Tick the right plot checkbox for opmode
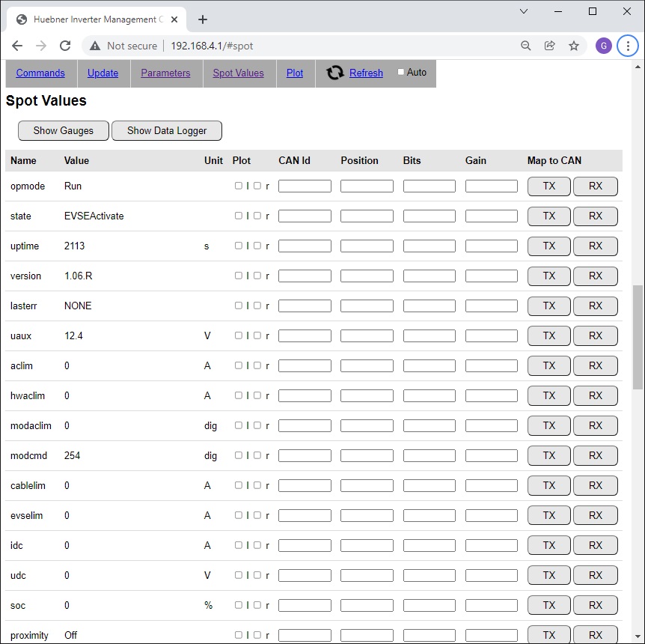This screenshot has height=644, width=645. 257,186
